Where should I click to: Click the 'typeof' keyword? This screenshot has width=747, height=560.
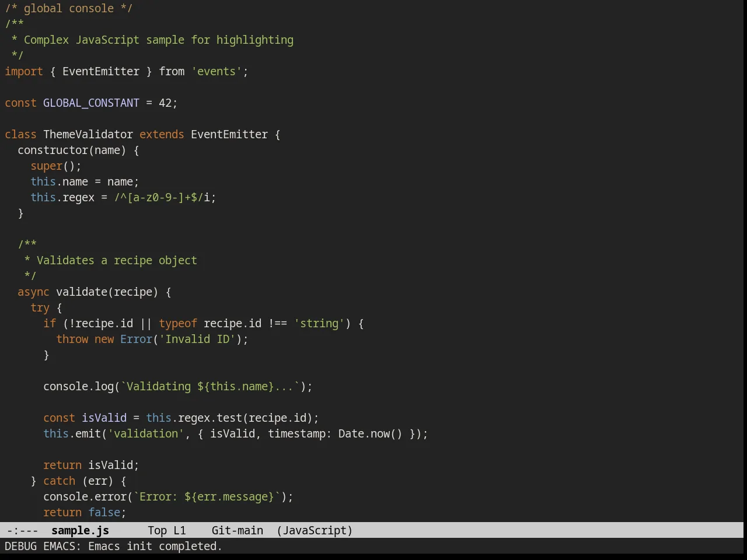178,323
